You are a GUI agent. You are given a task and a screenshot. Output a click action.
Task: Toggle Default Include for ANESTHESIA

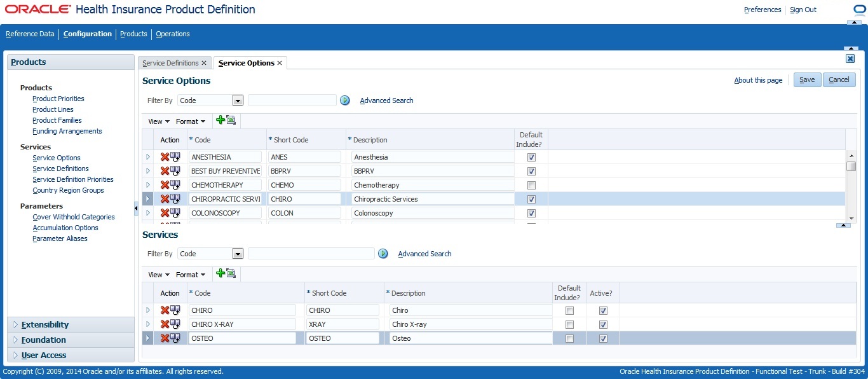pyautogui.click(x=531, y=157)
